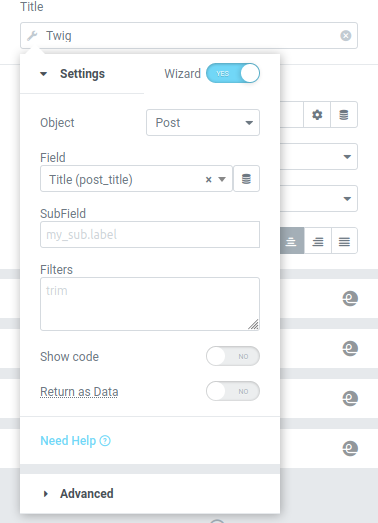The width and height of the screenshot is (378, 523).
Task: Enable the Show code toggle
Action: [x=233, y=356]
